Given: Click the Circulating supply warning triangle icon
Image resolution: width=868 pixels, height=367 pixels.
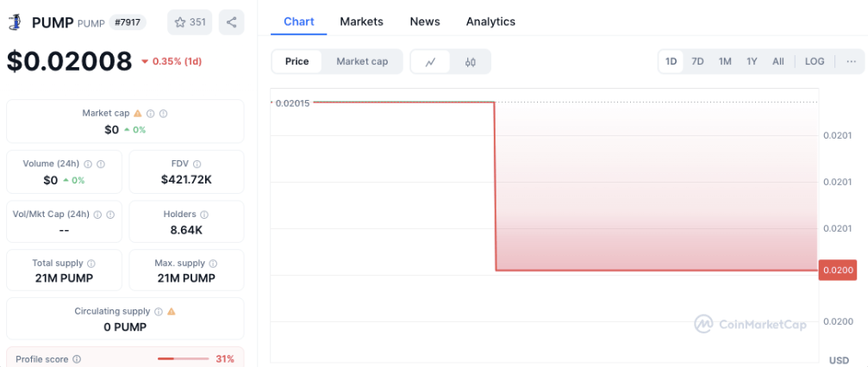Looking at the screenshot, I should [x=171, y=311].
